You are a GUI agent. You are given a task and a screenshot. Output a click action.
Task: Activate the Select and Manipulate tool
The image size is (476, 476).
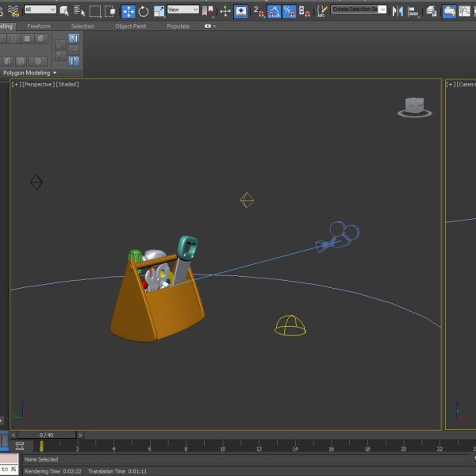point(225,12)
